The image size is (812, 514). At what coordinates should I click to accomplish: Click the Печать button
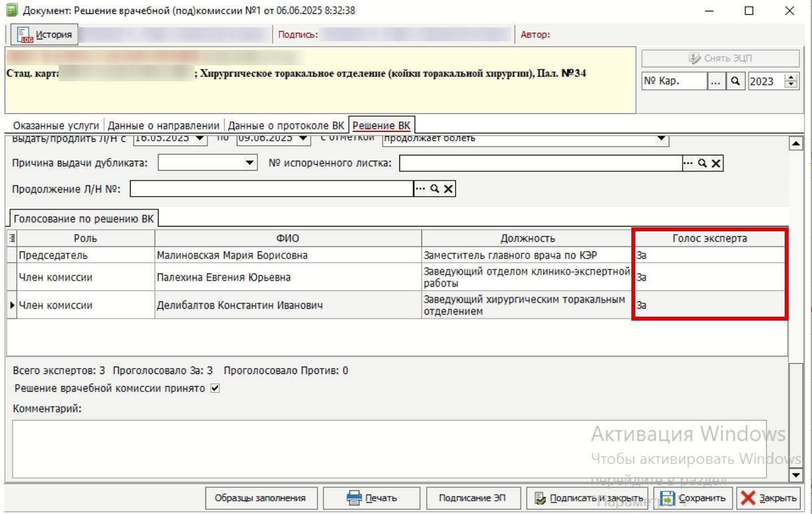coord(371,498)
